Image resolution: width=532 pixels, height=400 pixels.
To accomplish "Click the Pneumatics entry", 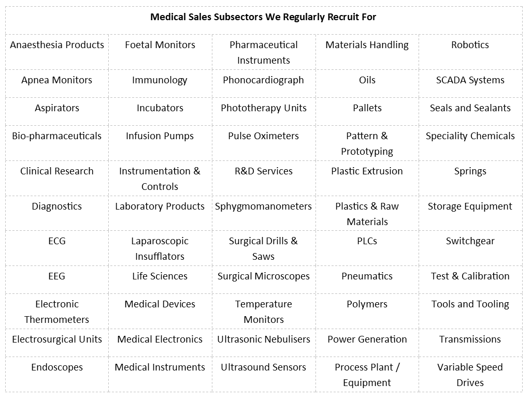I will (x=367, y=276).
